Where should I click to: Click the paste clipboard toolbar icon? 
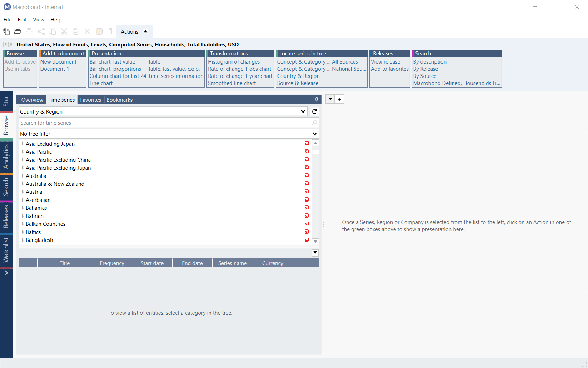coord(75,31)
